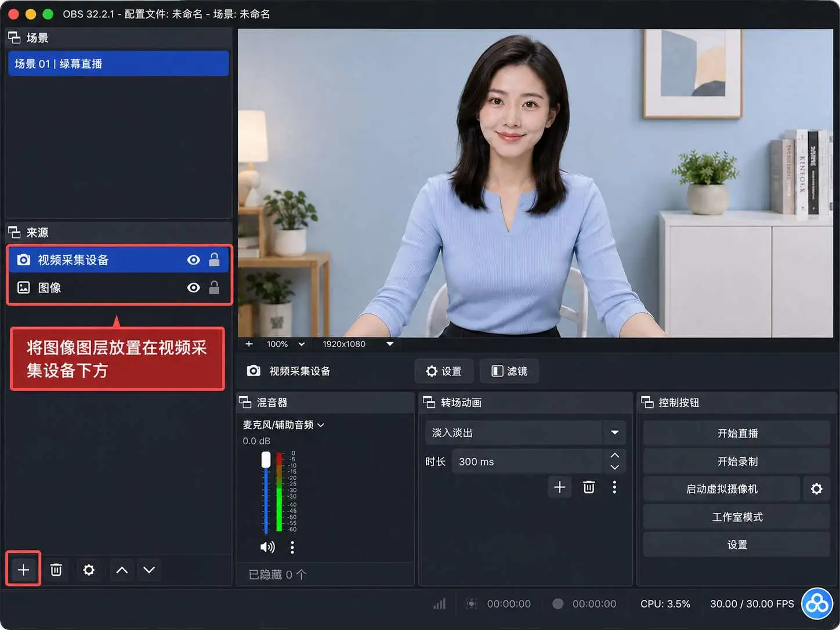Delete the selected source with trash icon
Image resolution: width=840 pixels, height=630 pixels.
tap(56, 570)
